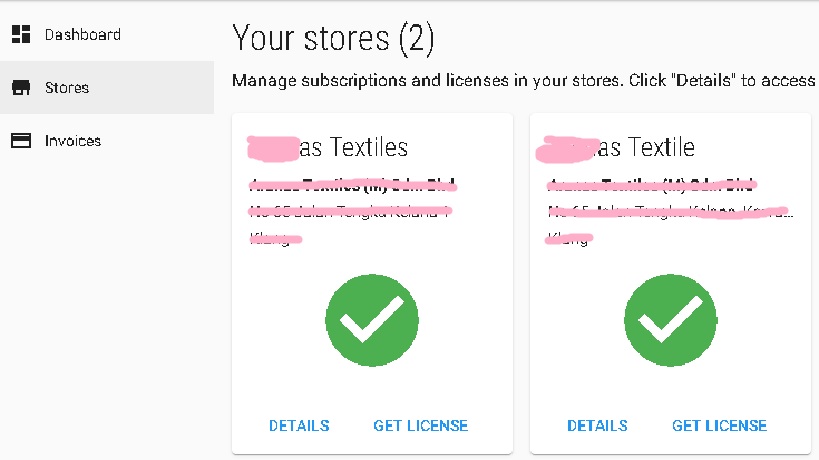Click the "Your stores (2)" heading
The height and width of the screenshot is (460, 819).
333,38
